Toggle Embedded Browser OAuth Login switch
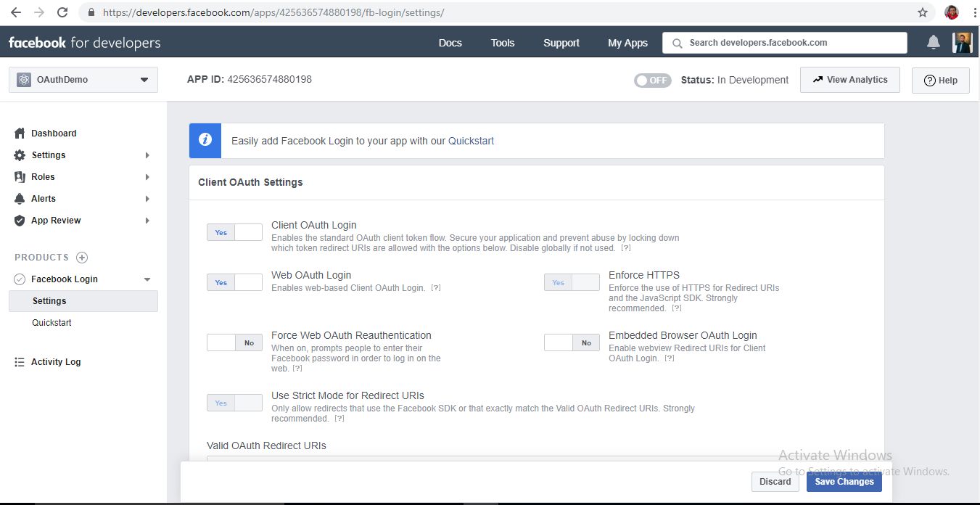This screenshot has width=980, height=505. (572, 342)
